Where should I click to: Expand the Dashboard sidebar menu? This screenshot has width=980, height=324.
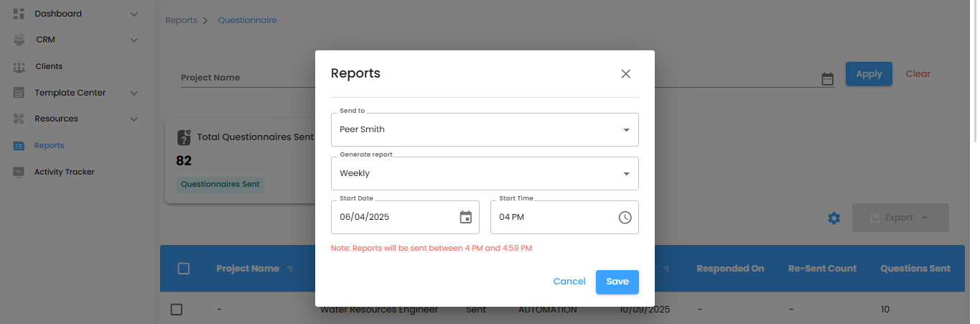point(134,14)
